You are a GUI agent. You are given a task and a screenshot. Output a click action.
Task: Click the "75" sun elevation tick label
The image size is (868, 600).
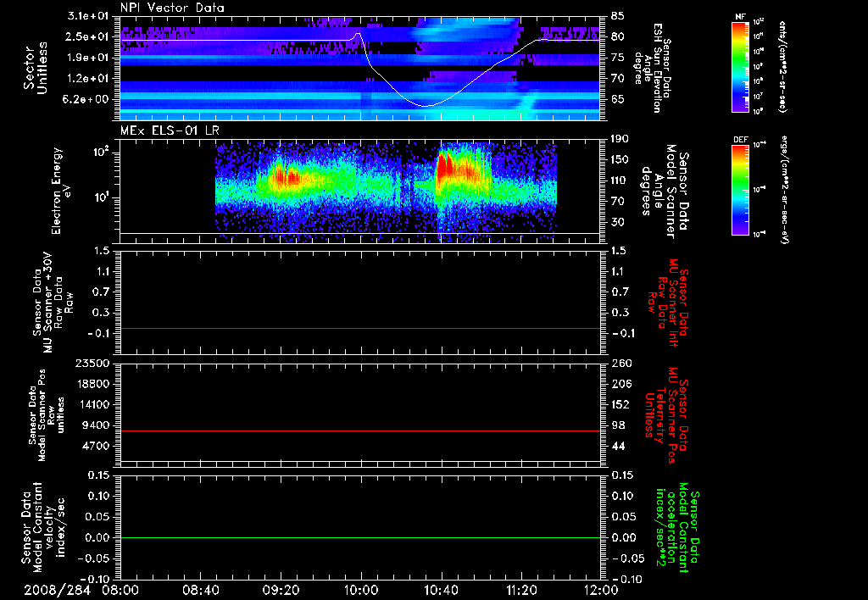tap(618, 58)
